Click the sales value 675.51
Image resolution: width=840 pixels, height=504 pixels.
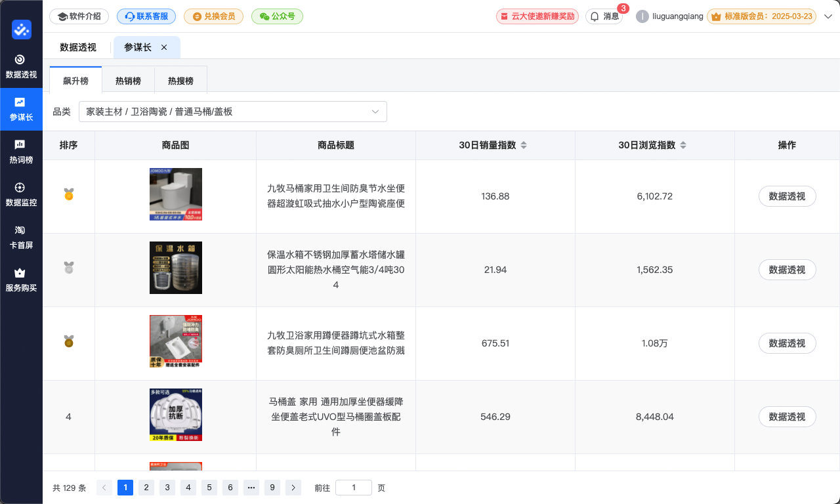[x=495, y=343]
